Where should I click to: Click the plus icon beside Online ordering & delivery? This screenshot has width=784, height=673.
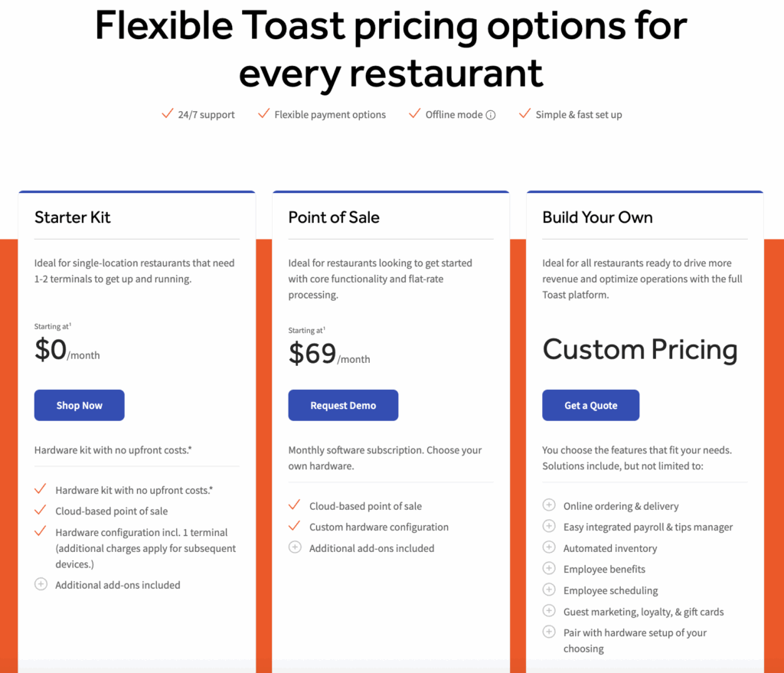[x=549, y=505]
